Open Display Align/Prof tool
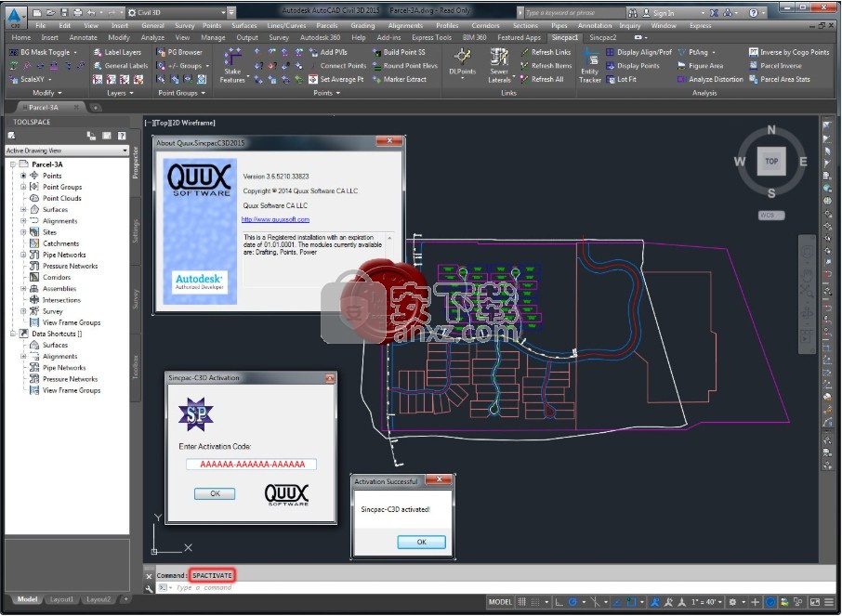This screenshot has height=616, width=842. 639,52
